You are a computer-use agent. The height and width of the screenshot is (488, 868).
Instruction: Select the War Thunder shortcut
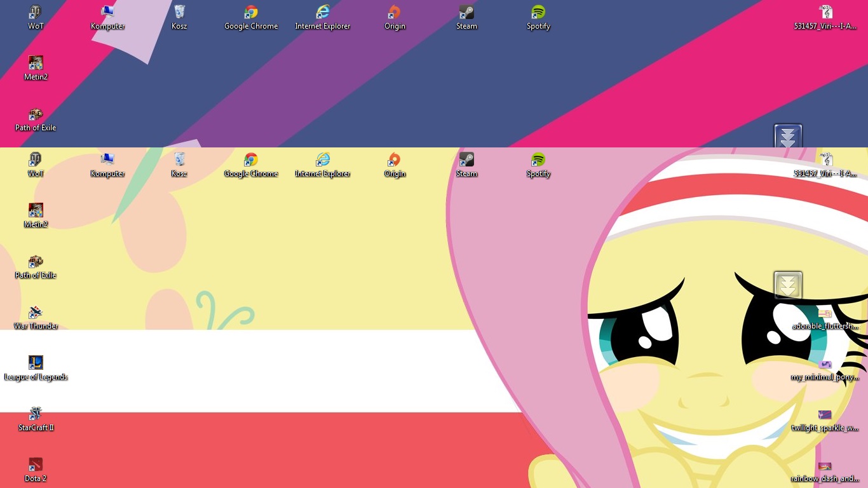[x=36, y=316]
